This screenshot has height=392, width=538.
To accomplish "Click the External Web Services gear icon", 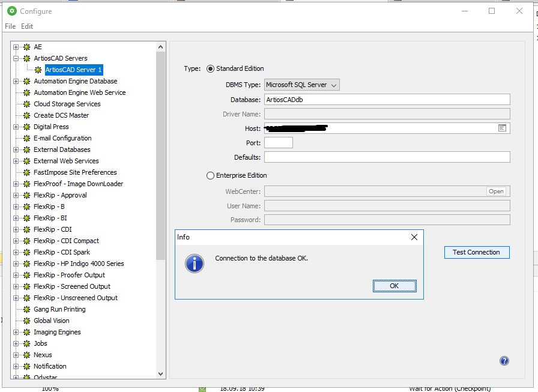I will [27, 161].
